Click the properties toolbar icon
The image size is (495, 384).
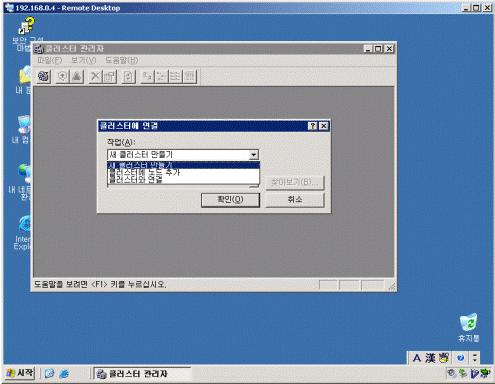(109, 77)
